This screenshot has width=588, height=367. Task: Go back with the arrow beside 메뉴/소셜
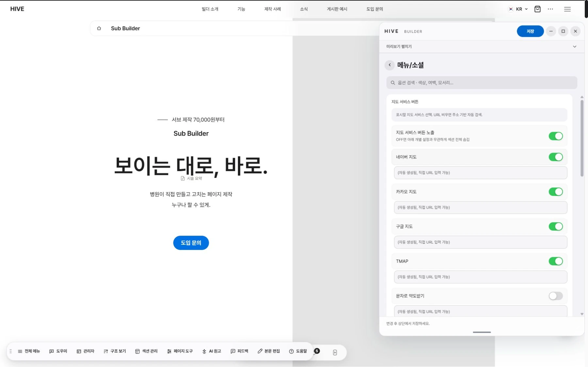[x=389, y=65]
